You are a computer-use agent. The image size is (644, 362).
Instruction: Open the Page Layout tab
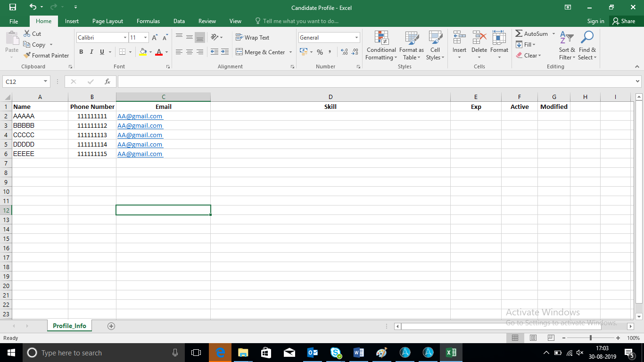(107, 21)
